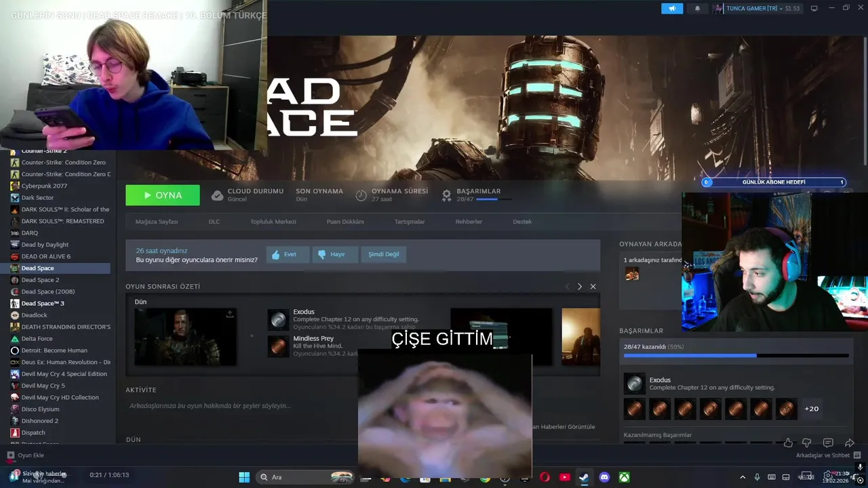Open the Mağaza Sayfası tab
The height and width of the screenshot is (488, 868).
click(x=157, y=222)
